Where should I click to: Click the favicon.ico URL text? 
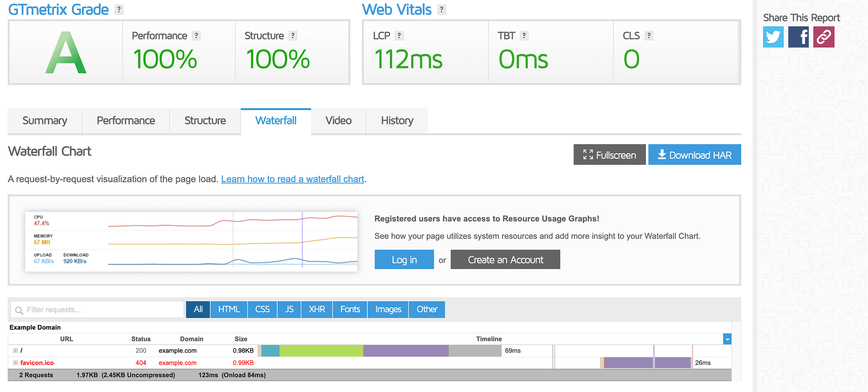[x=37, y=363]
